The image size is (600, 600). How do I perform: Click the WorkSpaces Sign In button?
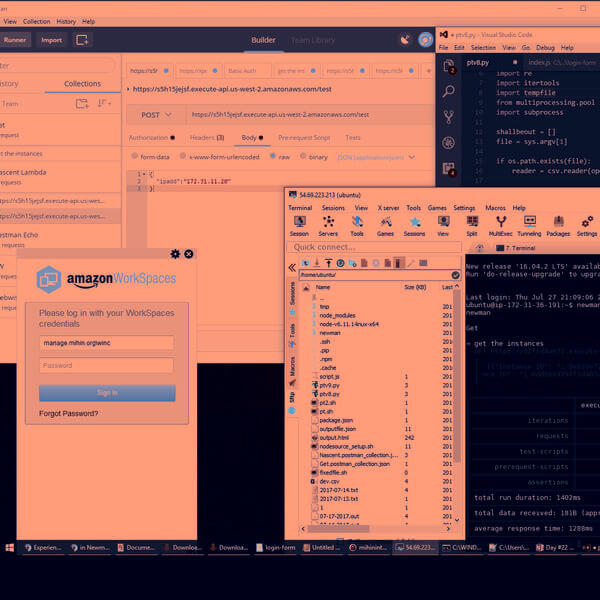click(x=107, y=392)
